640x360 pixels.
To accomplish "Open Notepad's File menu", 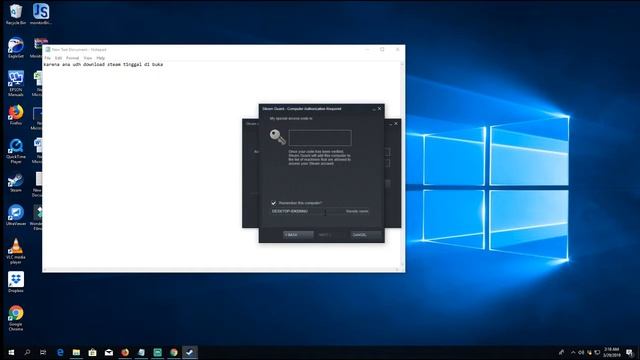I will pos(47,58).
